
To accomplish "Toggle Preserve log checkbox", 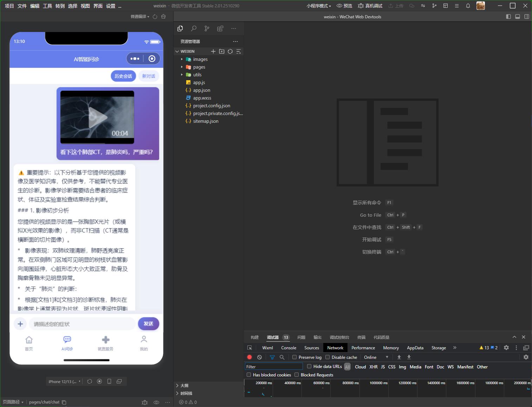I will tap(294, 357).
